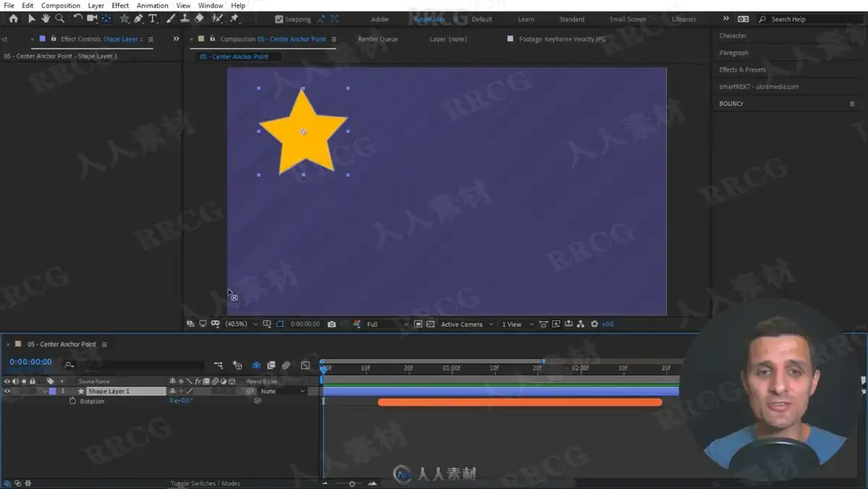Click Toggle Switches / Modes button

pos(205,483)
